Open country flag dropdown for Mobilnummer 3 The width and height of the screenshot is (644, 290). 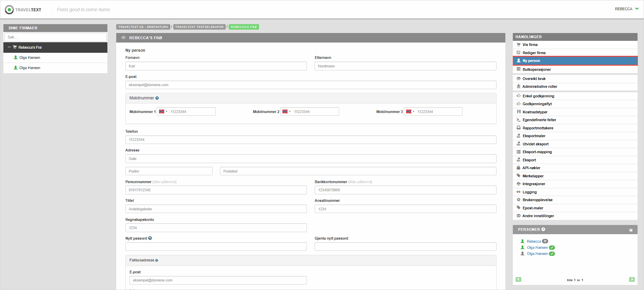[x=410, y=112]
